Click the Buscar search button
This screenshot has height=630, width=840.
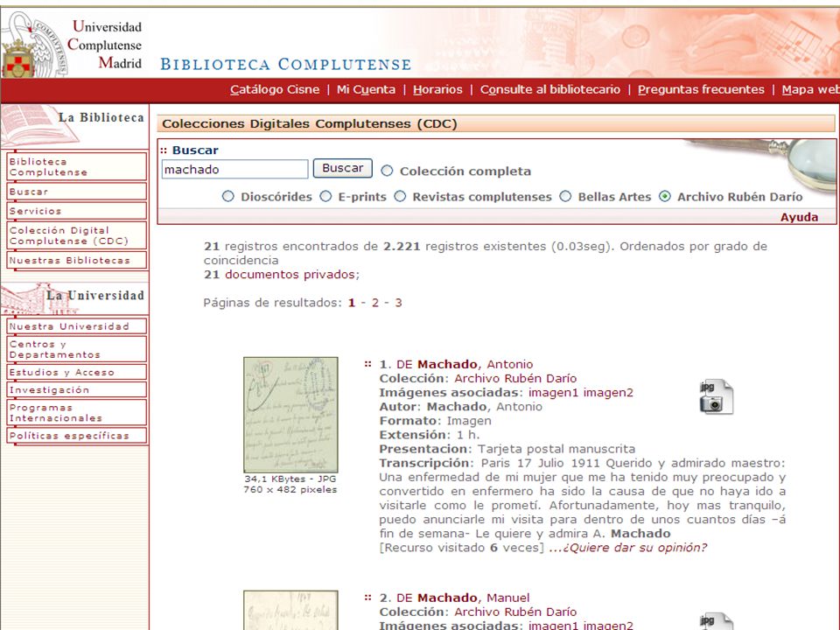click(x=343, y=168)
